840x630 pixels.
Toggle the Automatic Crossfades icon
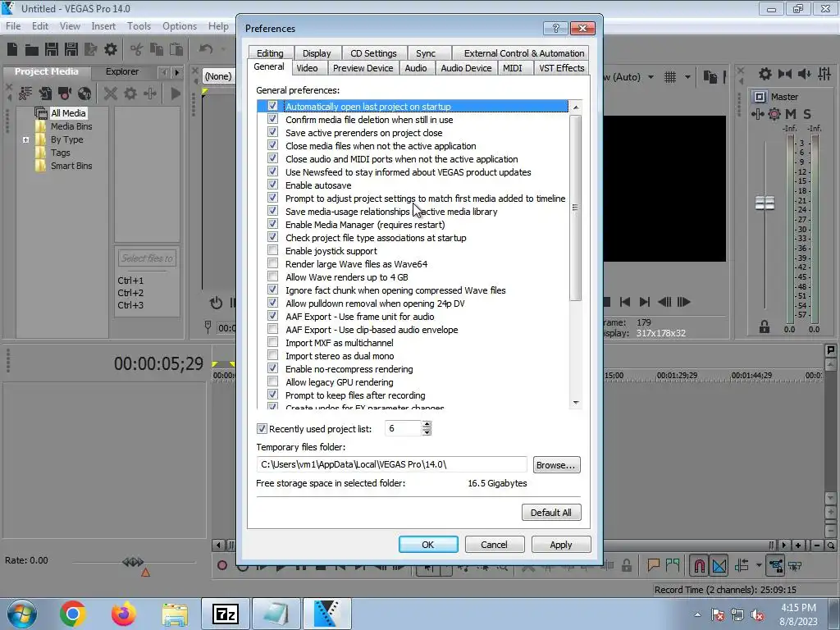coord(719,565)
